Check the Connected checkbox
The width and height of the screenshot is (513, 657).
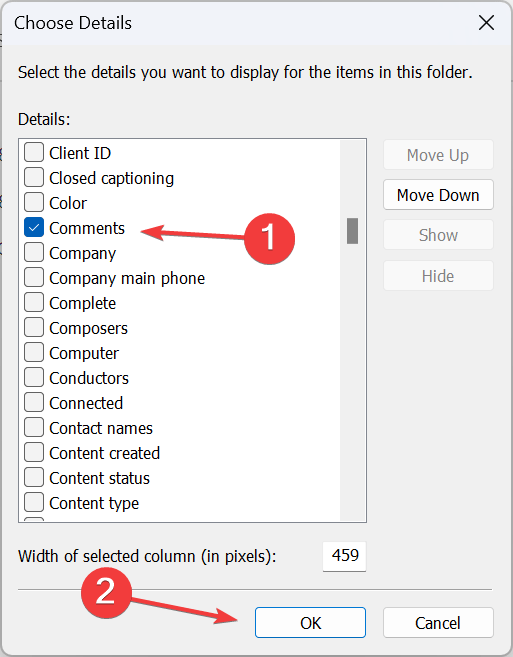click(x=34, y=403)
